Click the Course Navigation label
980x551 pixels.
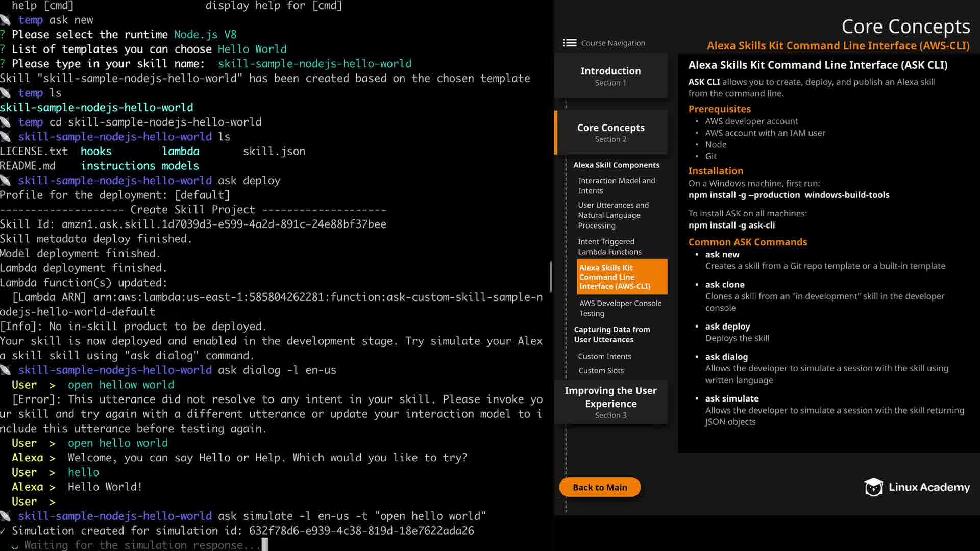pyautogui.click(x=613, y=43)
